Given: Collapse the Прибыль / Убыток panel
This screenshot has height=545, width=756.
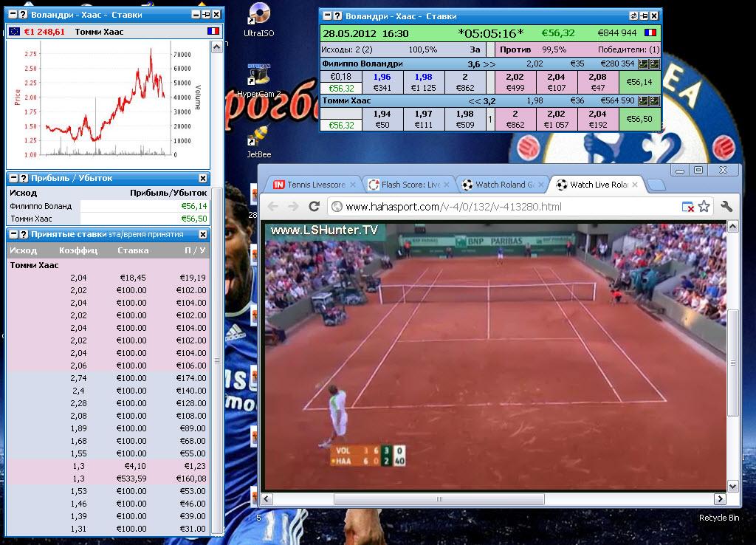Looking at the screenshot, I should pyautogui.click(x=13, y=179).
